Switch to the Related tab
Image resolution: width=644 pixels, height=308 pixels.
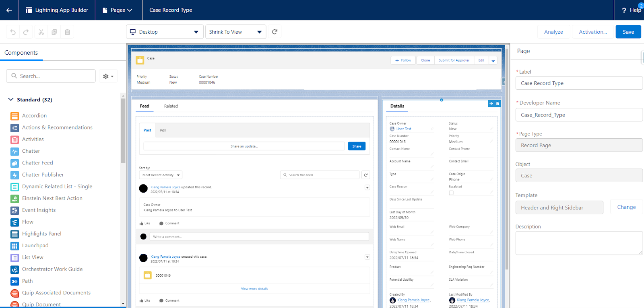click(171, 106)
